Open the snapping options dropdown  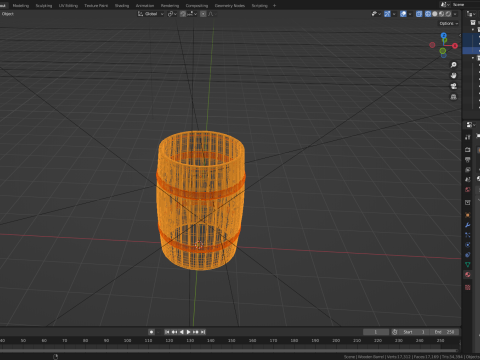click(x=192, y=14)
